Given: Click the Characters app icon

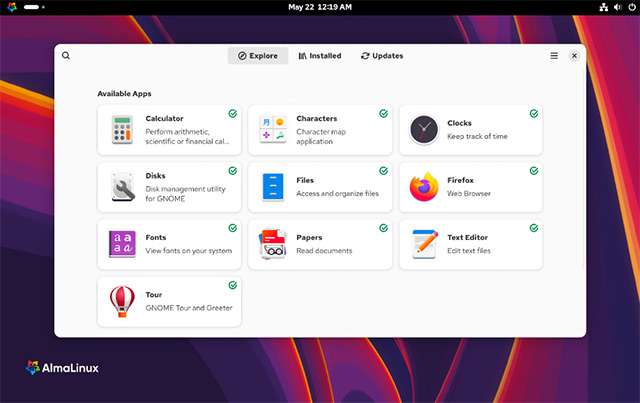Looking at the screenshot, I should (x=273, y=129).
